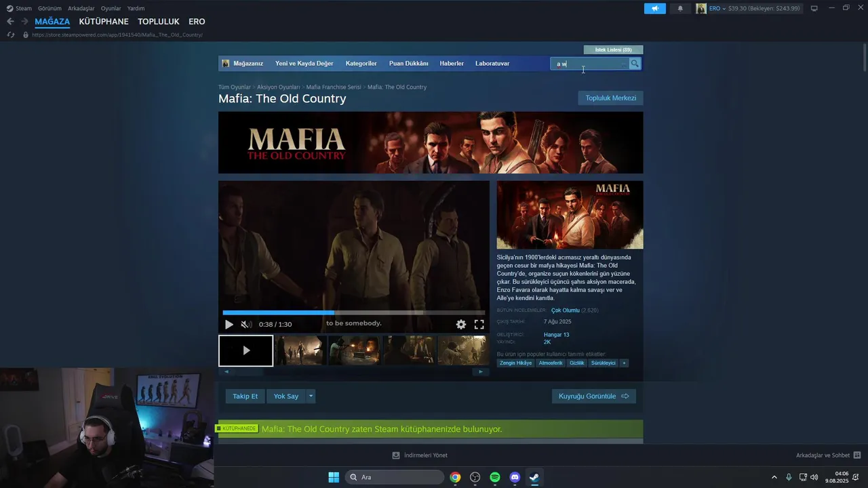Open the Laboratuvar page
The height and width of the screenshot is (488, 868).
pyautogui.click(x=492, y=64)
